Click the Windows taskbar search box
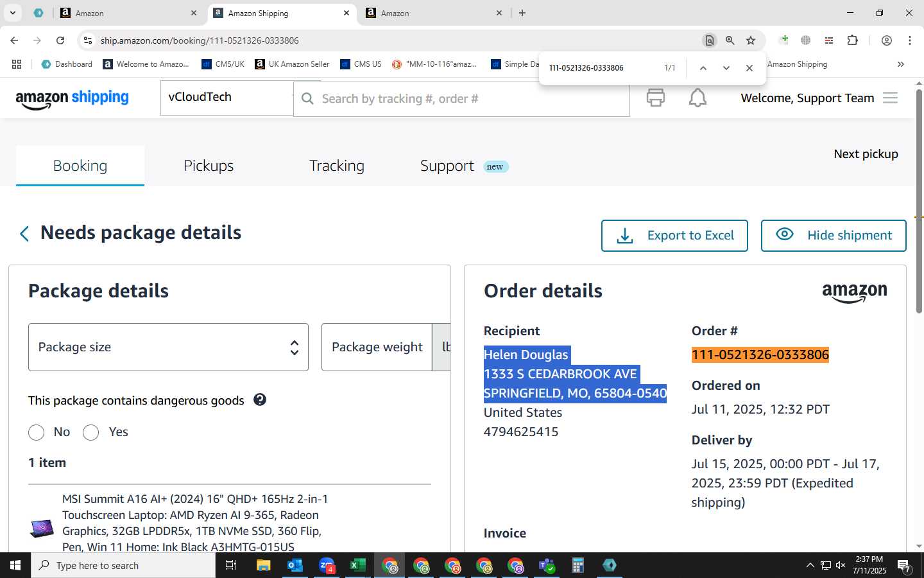This screenshot has width=924, height=578. coord(123,565)
